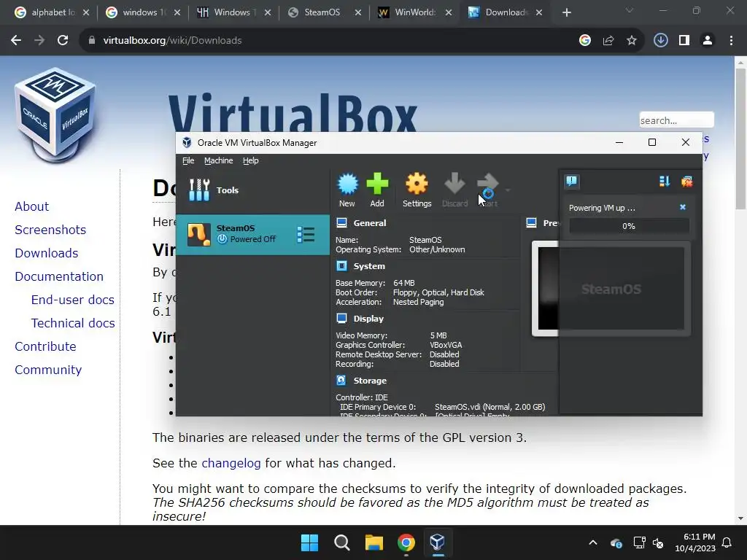
Task: Close the WinWorld browser tab
Action: pyautogui.click(x=449, y=12)
